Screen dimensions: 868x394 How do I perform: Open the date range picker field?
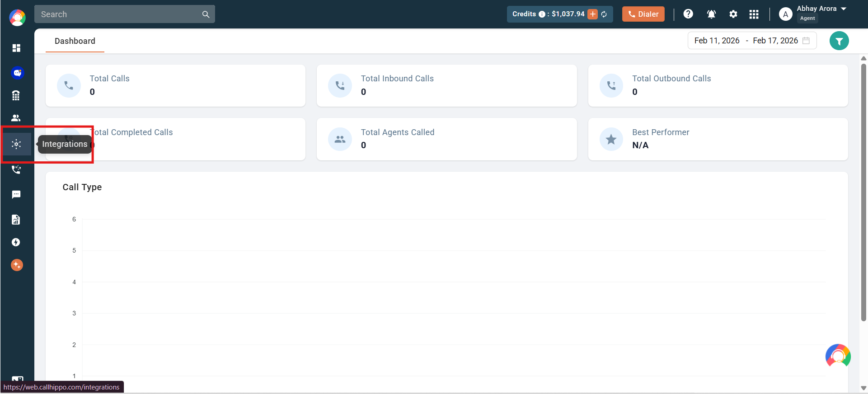point(752,41)
